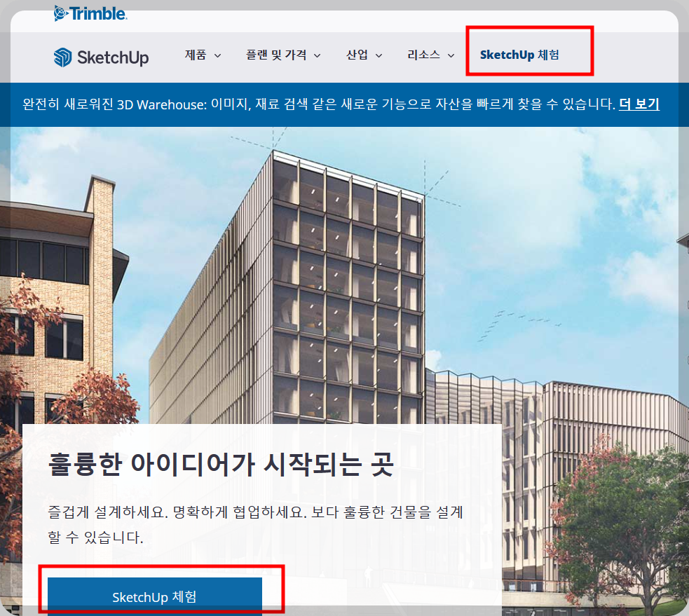The height and width of the screenshot is (616, 689).
Task: Follow the 더 보기 link in blue banner
Action: (639, 104)
